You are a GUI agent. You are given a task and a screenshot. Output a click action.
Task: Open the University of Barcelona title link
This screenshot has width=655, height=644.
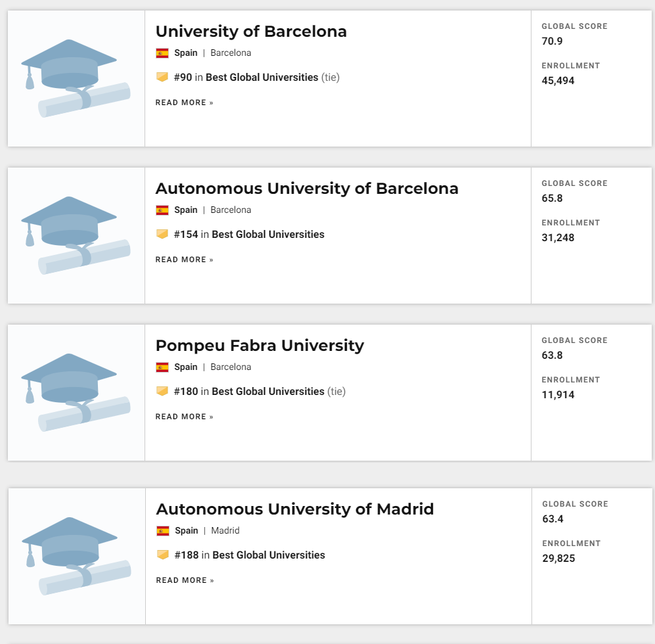[x=251, y=32]
